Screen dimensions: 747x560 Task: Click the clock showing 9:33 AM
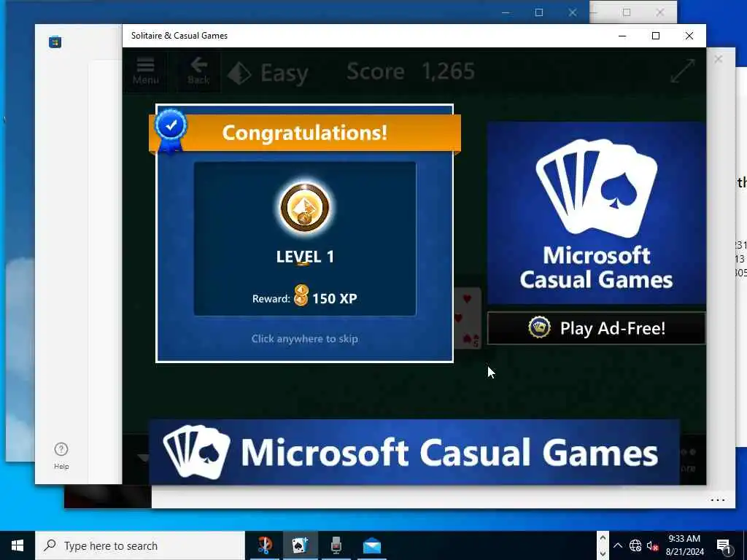click(684, 545)
